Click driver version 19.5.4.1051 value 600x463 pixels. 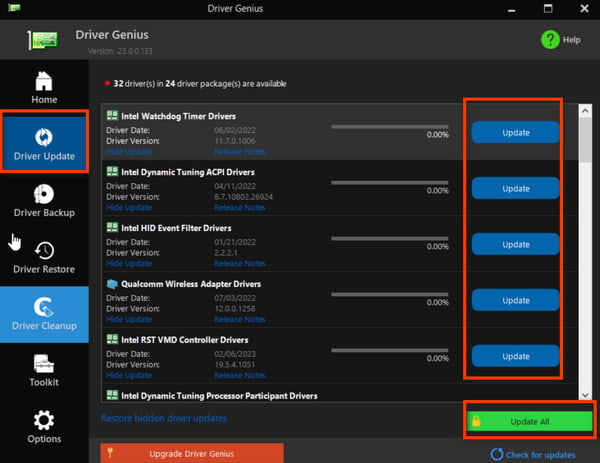(x=235, y=364)
